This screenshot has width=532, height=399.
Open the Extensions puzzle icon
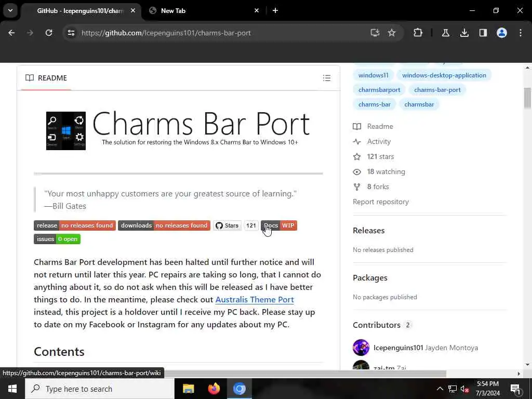[x=418, y=33]
